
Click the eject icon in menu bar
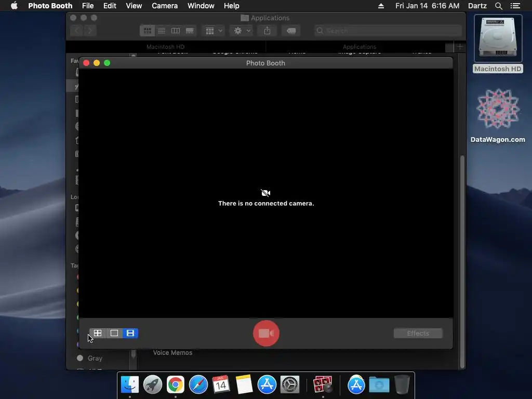tap(381, 6)
